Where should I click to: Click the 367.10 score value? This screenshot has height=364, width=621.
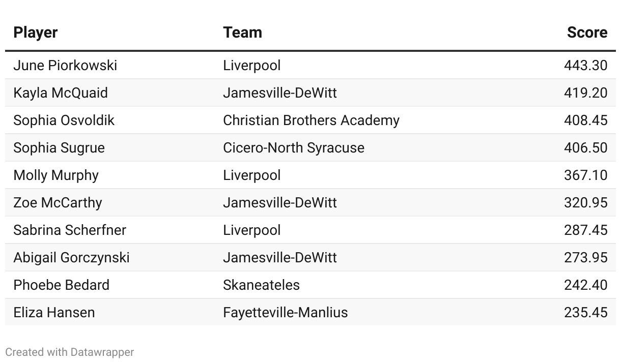585,175
